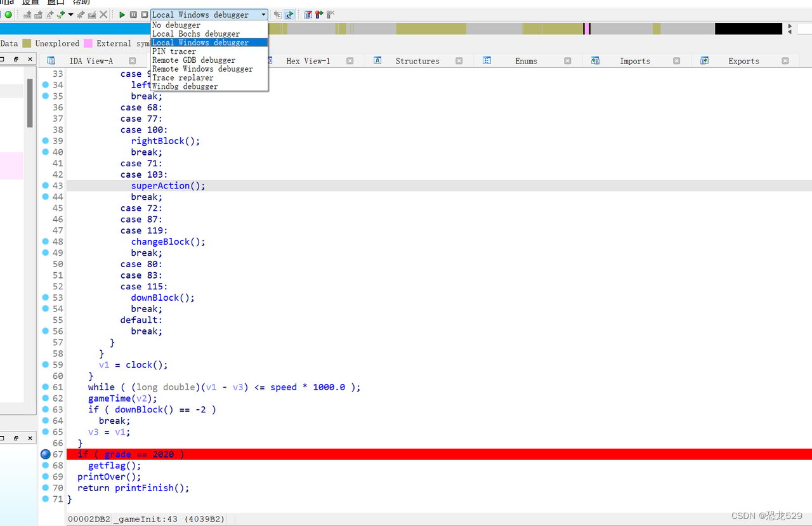
Task: Terminate the process with the stop icon
Action: pyautogui.click(x=145, y=15)
